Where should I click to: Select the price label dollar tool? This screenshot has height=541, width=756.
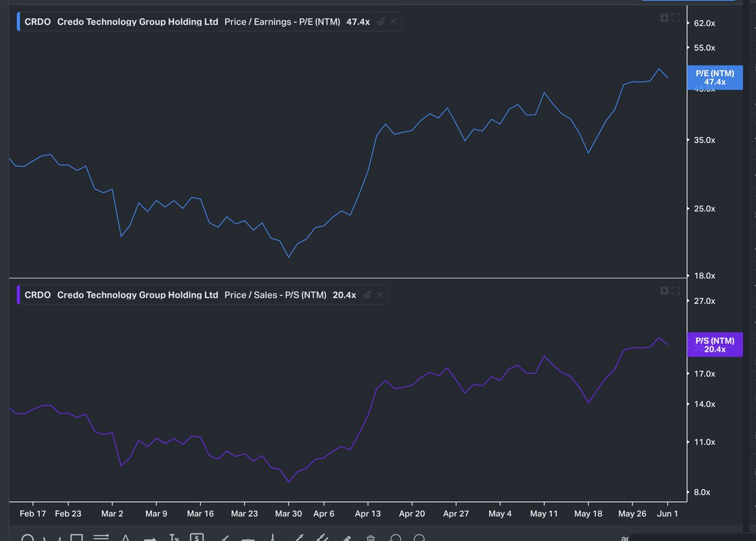[197, 538]
